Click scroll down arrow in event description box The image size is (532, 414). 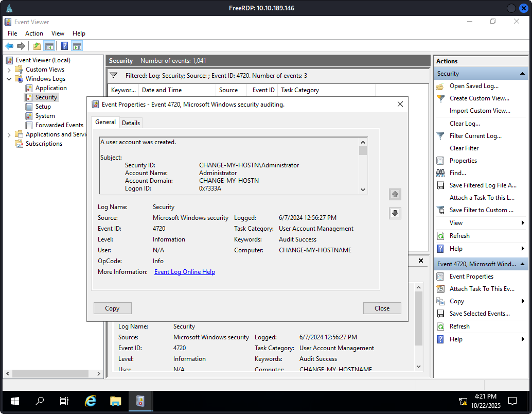point(363,190)
